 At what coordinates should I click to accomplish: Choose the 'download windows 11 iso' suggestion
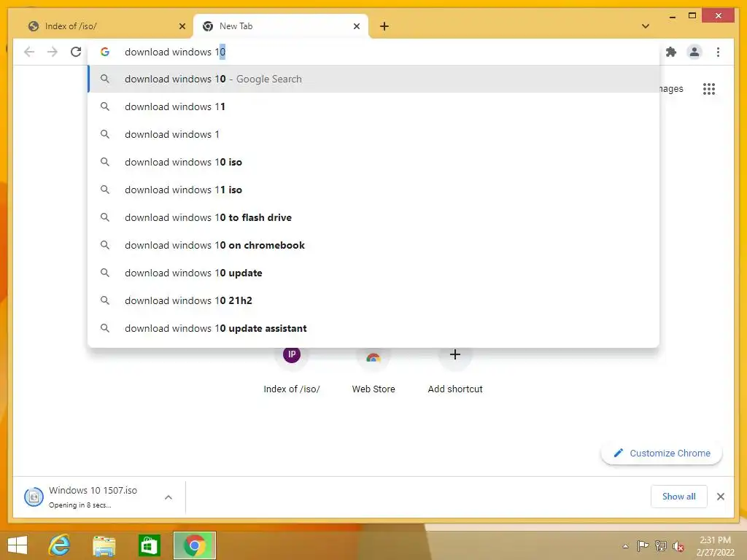click(x=374, y=190)
